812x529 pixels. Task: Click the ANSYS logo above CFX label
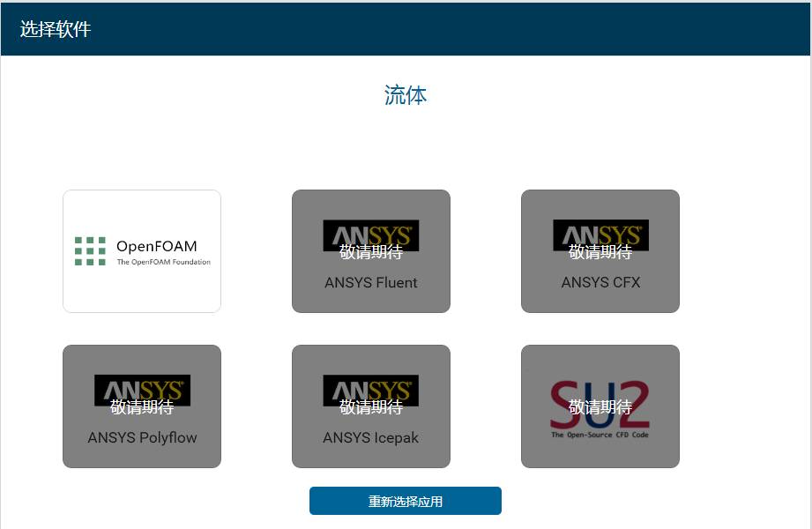point(600,235)
